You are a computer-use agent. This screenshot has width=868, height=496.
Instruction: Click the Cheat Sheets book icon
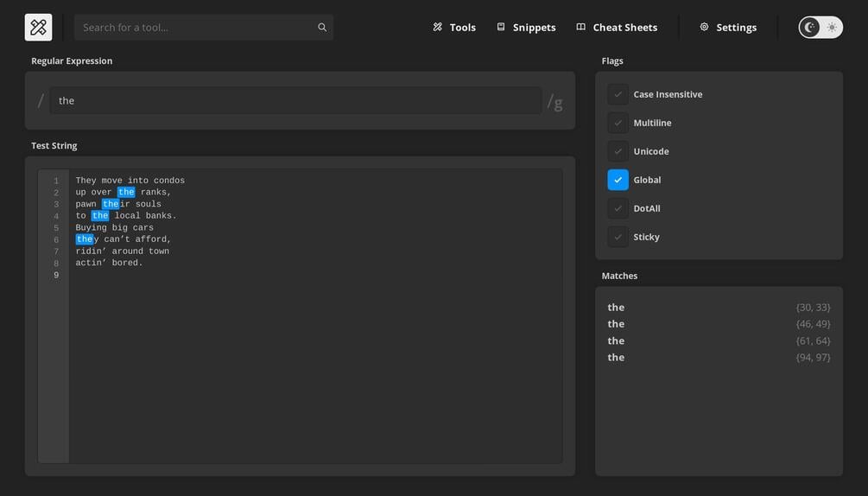580,27
